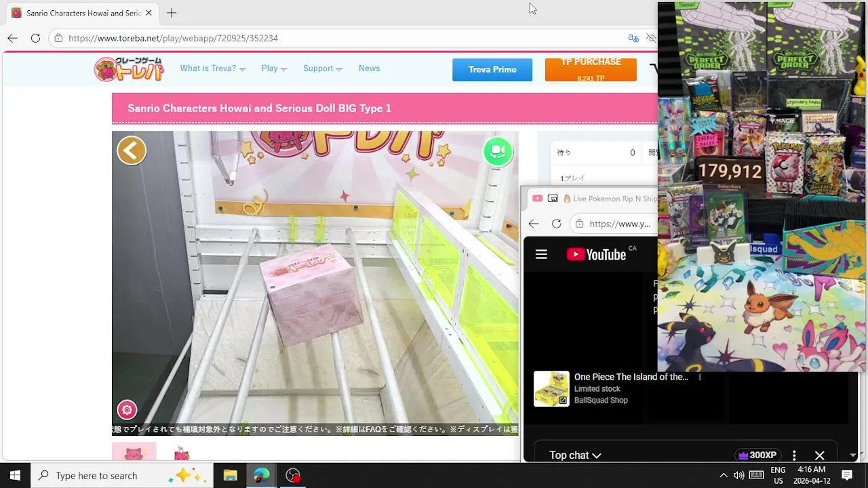Viewport: 868px width, 488px height.
Task: Select the pink cat prize thumbnail
Action: [134, 451]
